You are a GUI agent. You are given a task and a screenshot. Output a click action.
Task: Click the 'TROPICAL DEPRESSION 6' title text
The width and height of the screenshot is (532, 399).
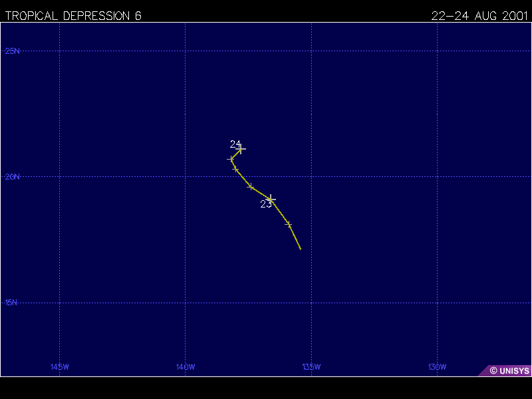point(73,16)
